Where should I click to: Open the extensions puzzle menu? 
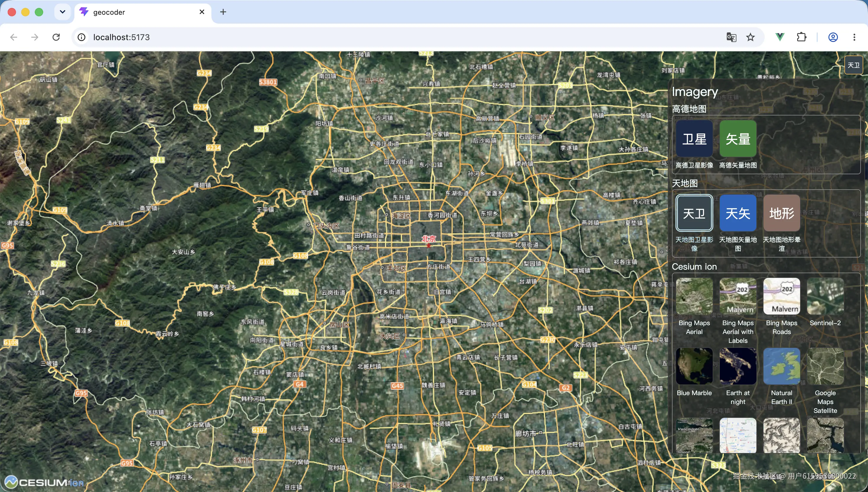(x=802, y=37)
